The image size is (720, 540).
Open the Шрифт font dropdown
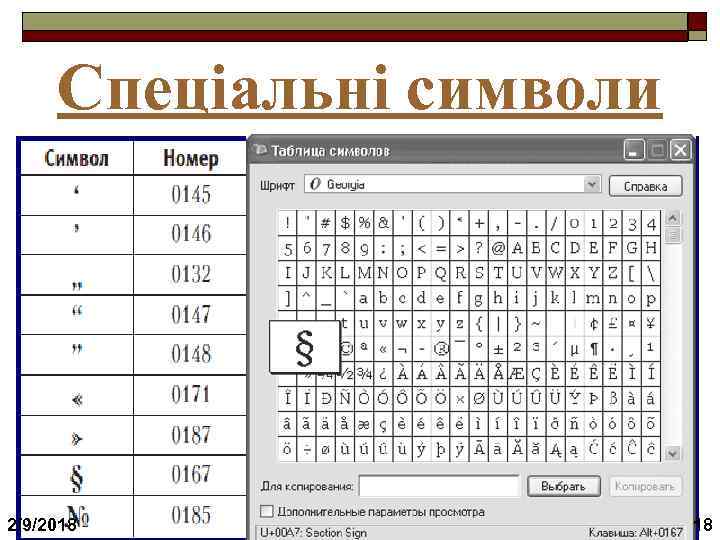click(592, 185)
